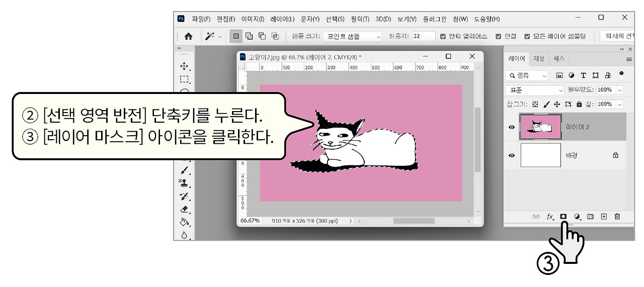Image resolution: width=644 pixels, height=287 pixels.
Task: Click 레이어 2 thumbnail
Action: pos(541,127)
